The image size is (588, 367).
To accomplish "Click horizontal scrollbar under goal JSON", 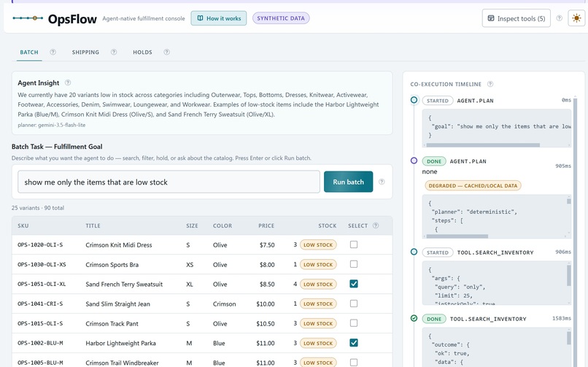I will [483, 145].
